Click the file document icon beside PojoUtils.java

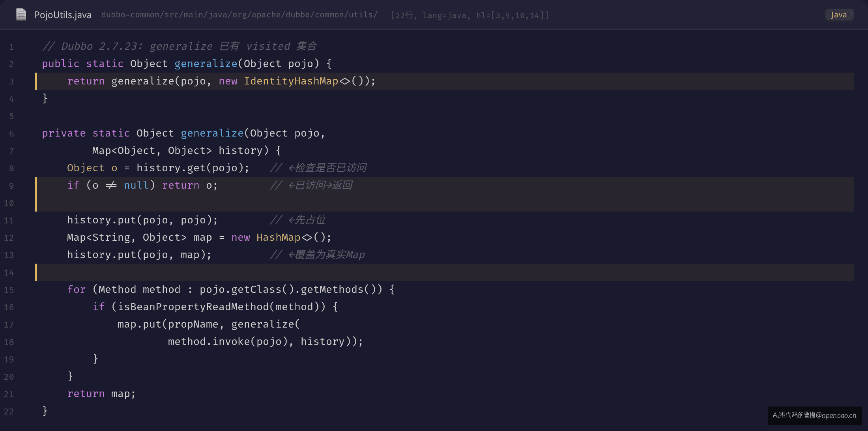point(21,15)
